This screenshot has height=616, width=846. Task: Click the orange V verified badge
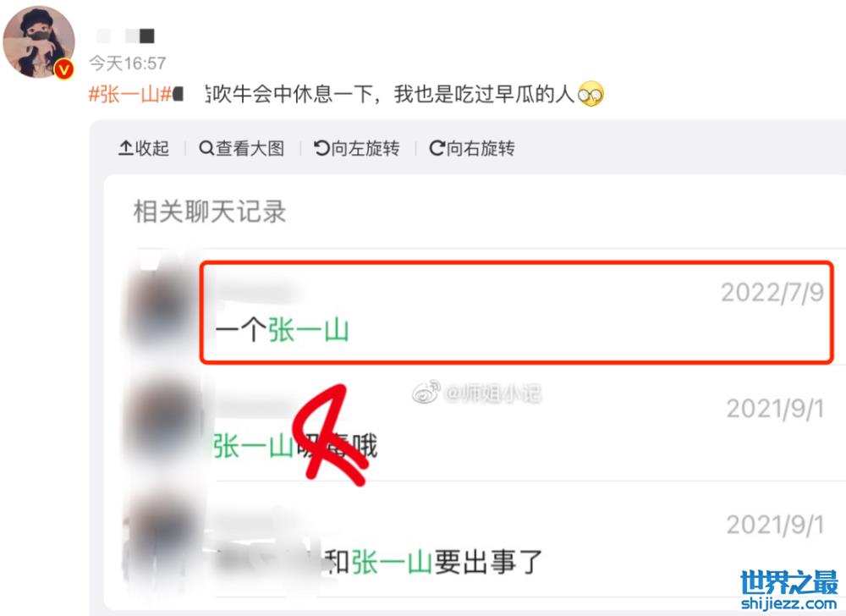click(x=63, y=69)
